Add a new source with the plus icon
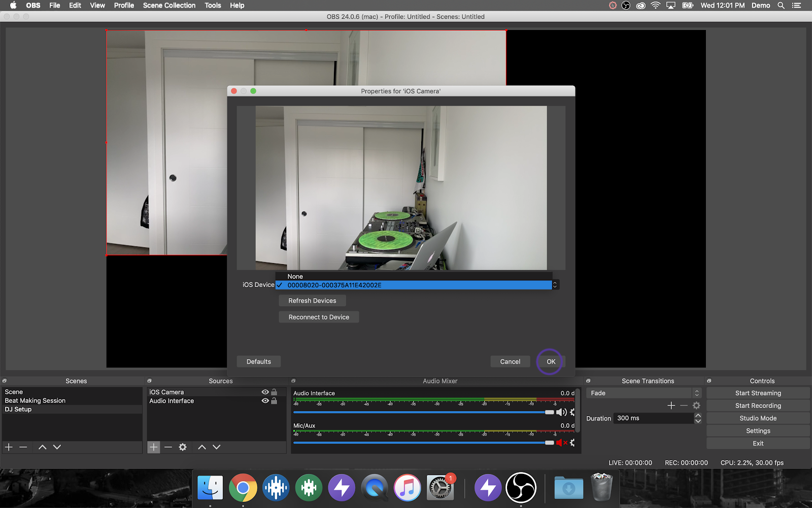 click(x=154, y=447)
